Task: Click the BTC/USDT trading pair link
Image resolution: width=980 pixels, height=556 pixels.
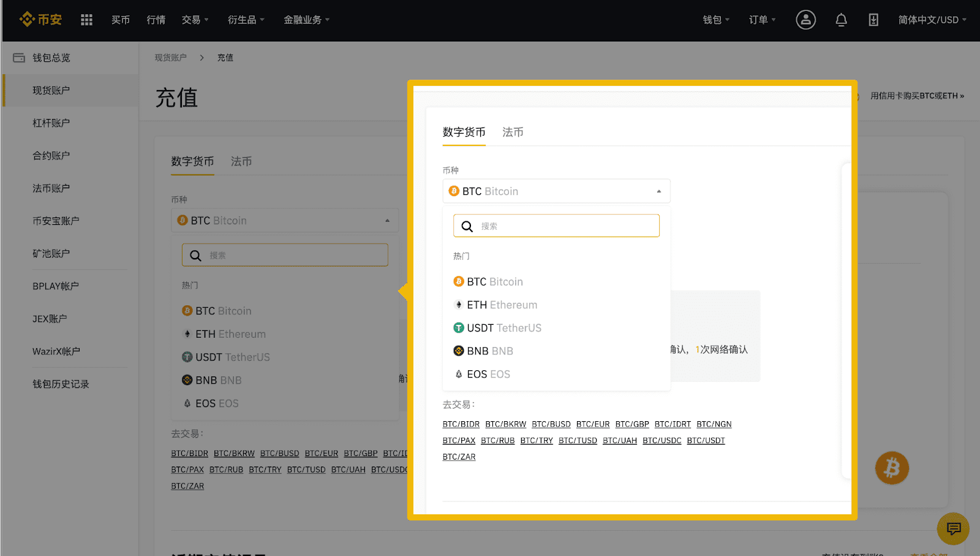Action: coord(706,441)
